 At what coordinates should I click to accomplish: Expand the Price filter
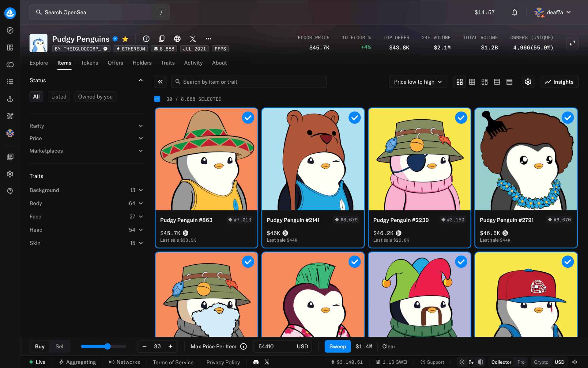(87, 138)
